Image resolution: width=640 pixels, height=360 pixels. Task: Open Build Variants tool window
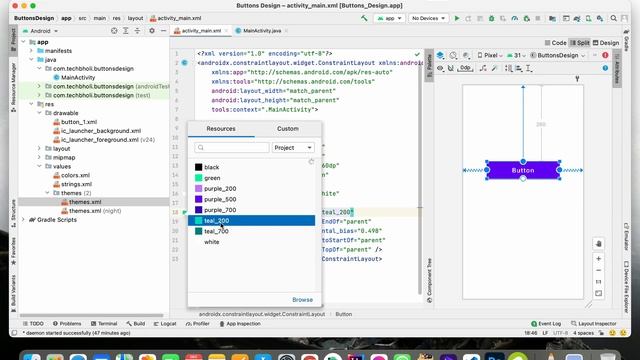pos(13,294)
